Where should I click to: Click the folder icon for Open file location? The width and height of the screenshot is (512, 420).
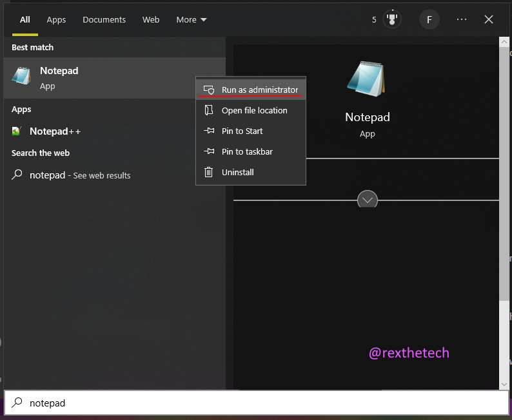209,110
